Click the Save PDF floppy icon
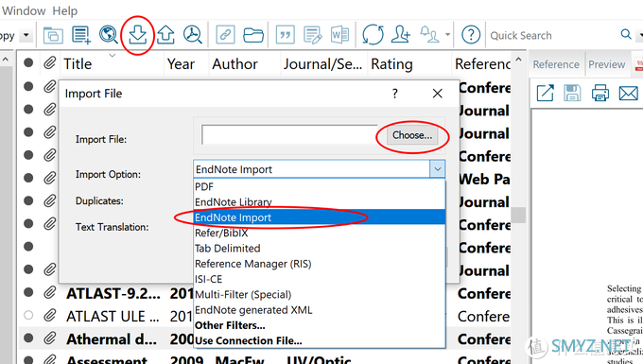 (572, 93)
